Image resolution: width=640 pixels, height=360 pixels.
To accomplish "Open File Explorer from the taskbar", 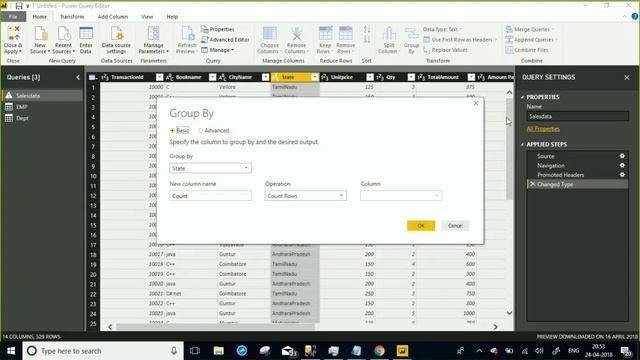I will [x=219, y=351].
